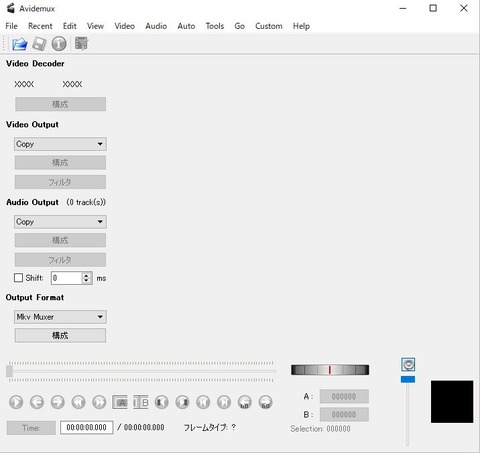
Task: Click the speaker icon above the volume slider
Action: pyautogui.click(x=408, y=364)
